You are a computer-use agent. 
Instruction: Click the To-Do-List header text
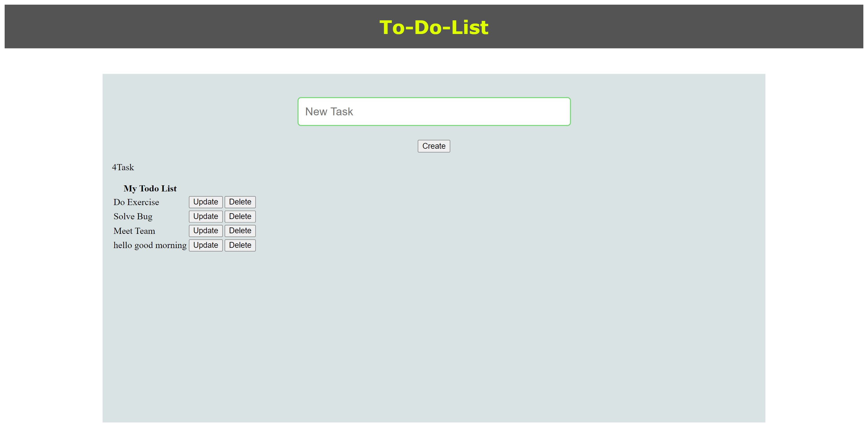point(434,26)
